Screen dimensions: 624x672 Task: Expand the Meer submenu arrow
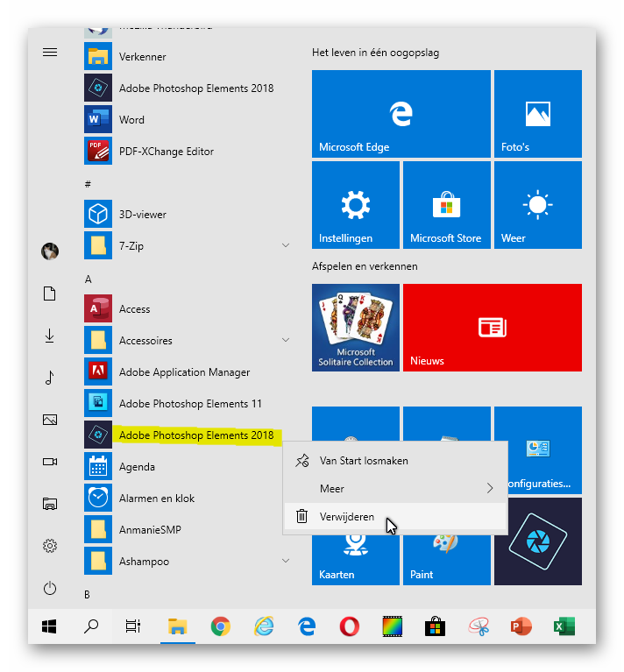point(489,489)
